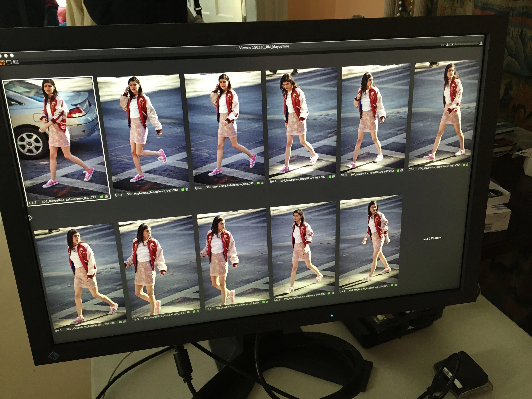The width and height of the screenshot is (532, 399).
Task: Click filename S06_Maybelline_RebelBloom_067.CR2
Action: click(x=372, y=173)
